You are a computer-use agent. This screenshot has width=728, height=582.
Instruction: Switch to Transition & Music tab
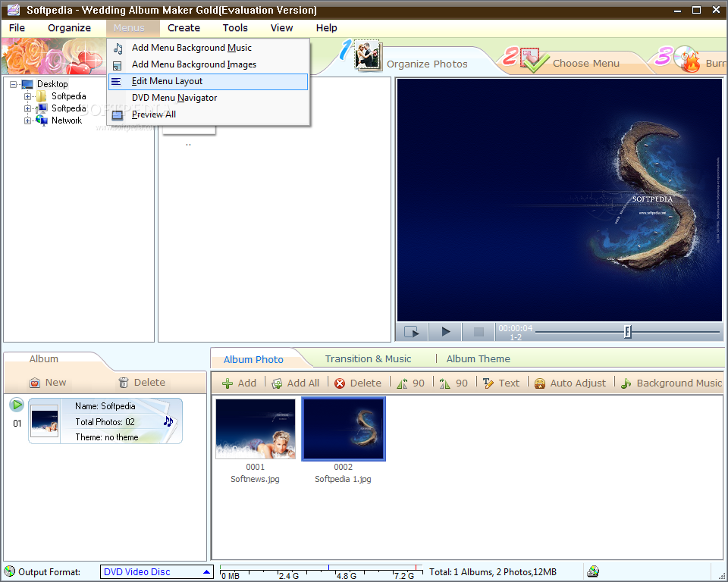(368, 358)
